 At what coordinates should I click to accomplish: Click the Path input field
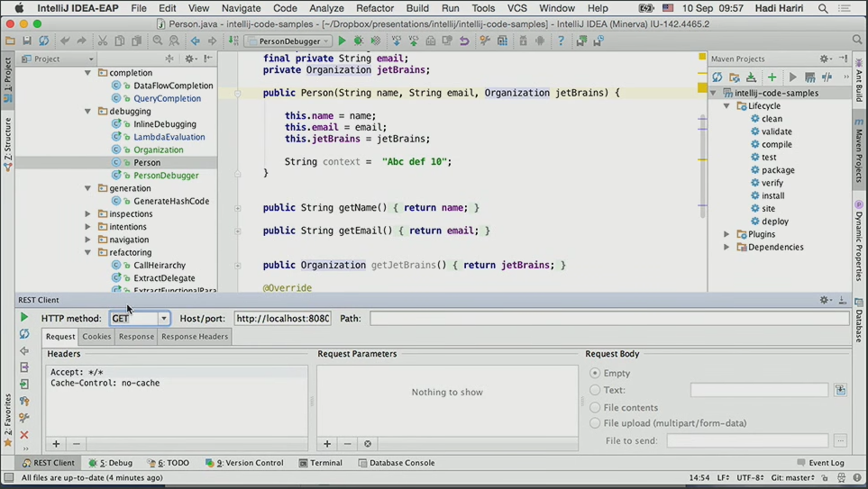(609, 319)
